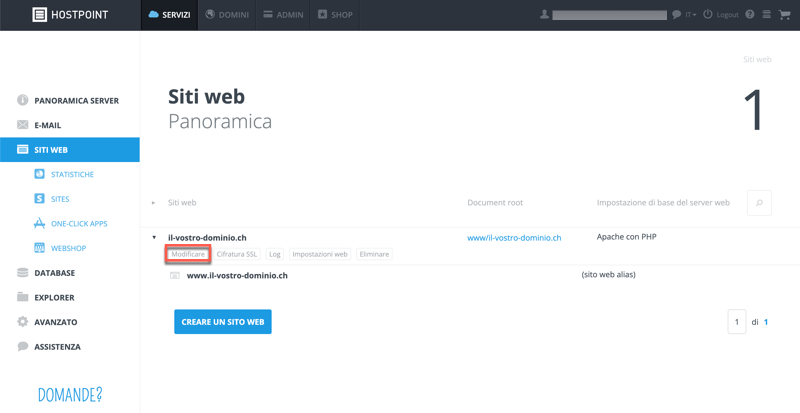This screenshot has height=413, width=800.
Task: Click the alias icon beside www.il-vostro-dominio.ch
Action: point(174,276)
